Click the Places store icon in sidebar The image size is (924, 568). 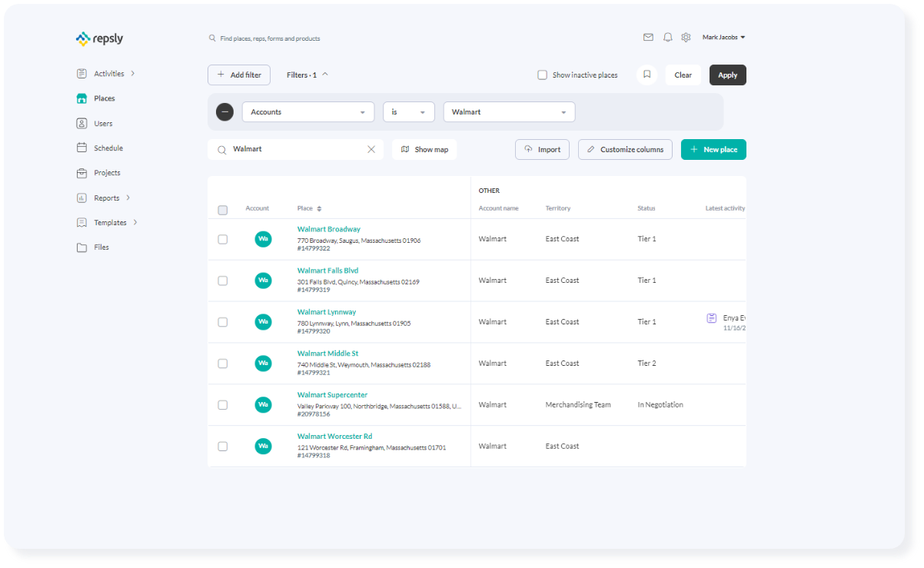[81, 98]
